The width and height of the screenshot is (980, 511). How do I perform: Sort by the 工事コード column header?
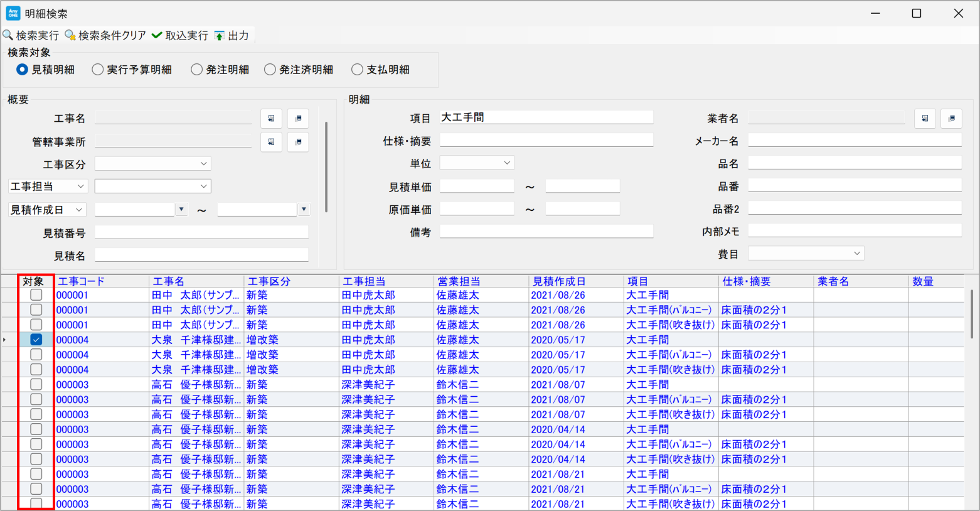[x=82, y=281]
